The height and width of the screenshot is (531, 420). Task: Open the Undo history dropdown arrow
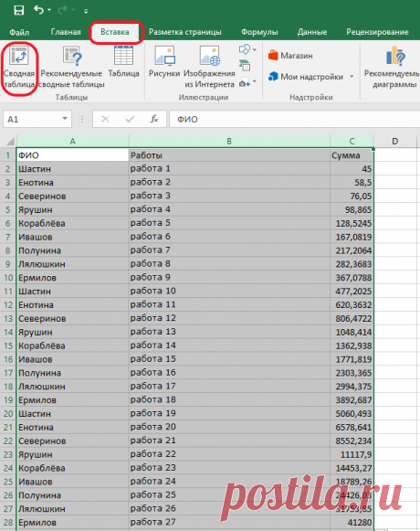click(x=49, y=10)
